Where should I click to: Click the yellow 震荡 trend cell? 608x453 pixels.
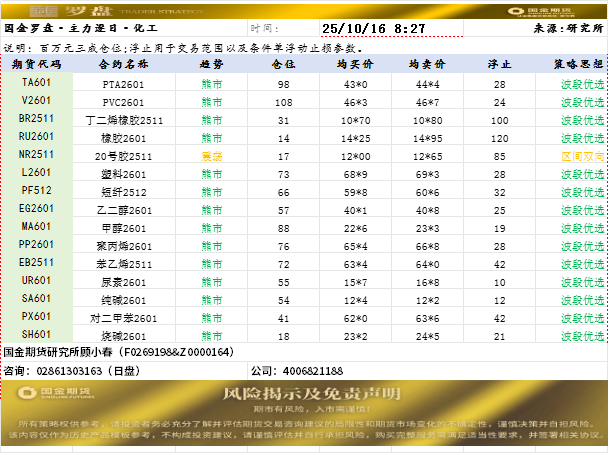click(212, 156)
